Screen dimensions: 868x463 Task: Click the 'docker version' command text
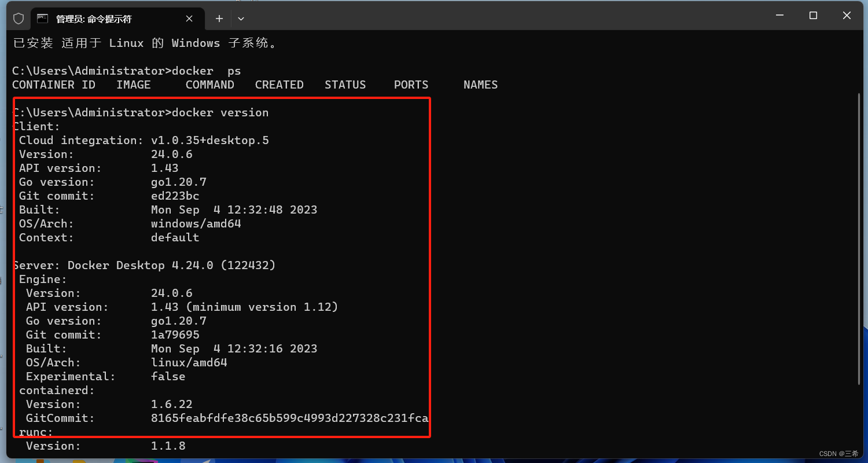pyautogui.click(x=220, y=112)
